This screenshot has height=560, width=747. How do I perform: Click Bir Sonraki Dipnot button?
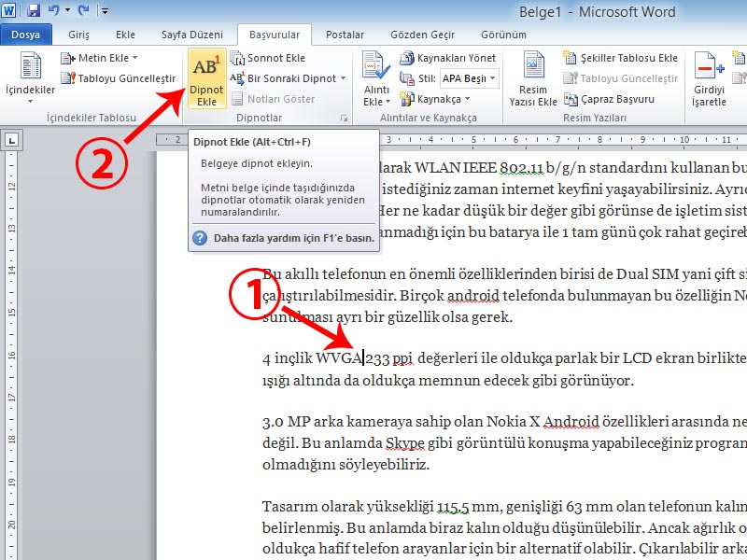[288, 78]
